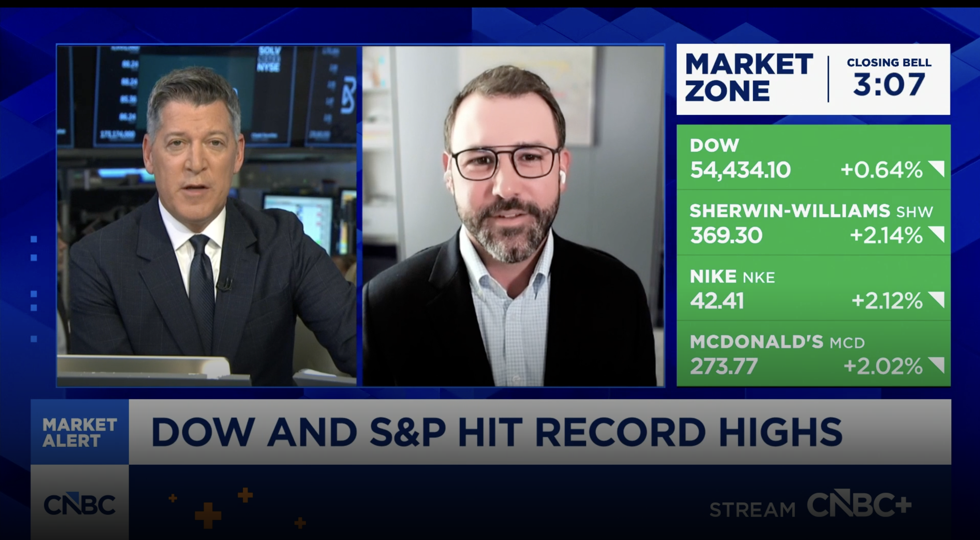Click the MCD ticker symbol
The image size is (980, 540).
coord(847,343)
